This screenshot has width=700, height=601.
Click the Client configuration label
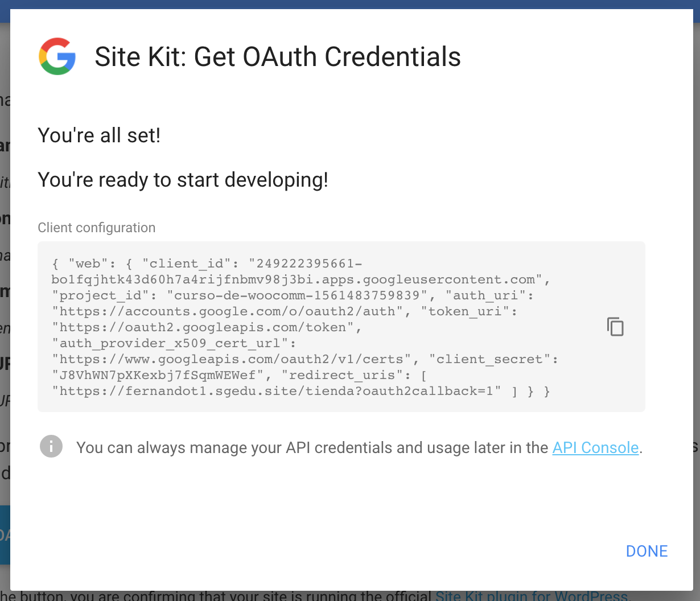96,228
